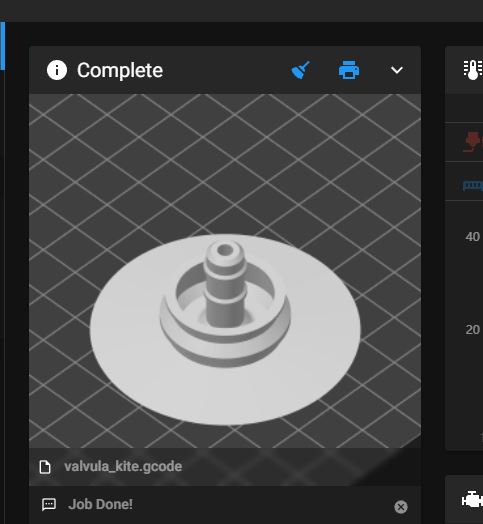Click the blue printer reprint icon
This screenshot has height=524, width=483.
(349, 70)
